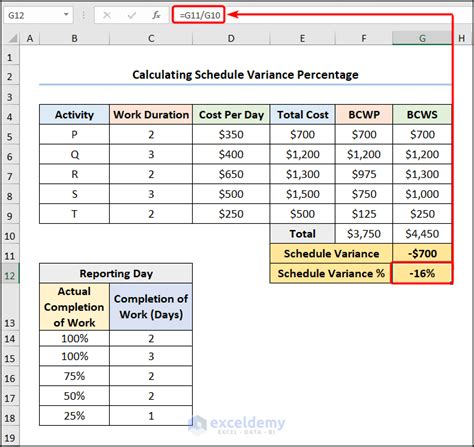Click the activity 'T' cell
The image size is (474, 447).
74,214
